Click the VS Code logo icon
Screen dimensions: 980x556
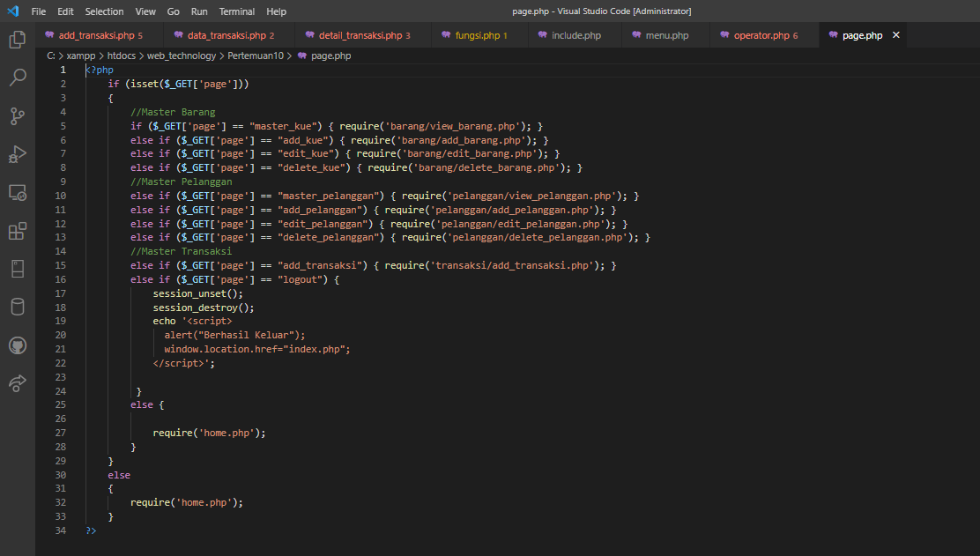(13, 11)
